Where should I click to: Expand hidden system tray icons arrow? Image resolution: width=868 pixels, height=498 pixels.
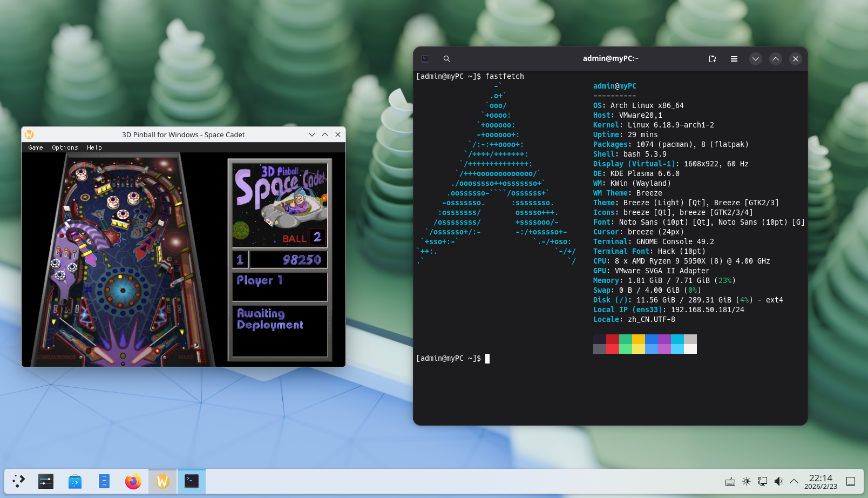tap(794, 481)
